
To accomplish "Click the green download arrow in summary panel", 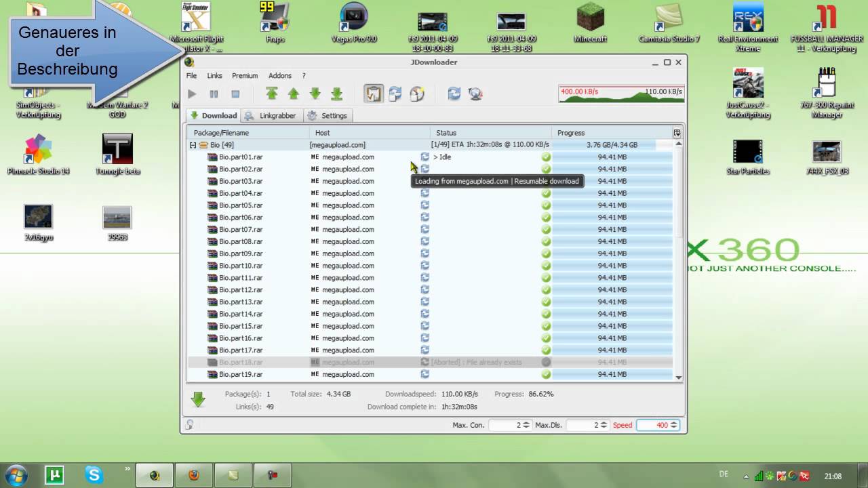I will 198,400.
